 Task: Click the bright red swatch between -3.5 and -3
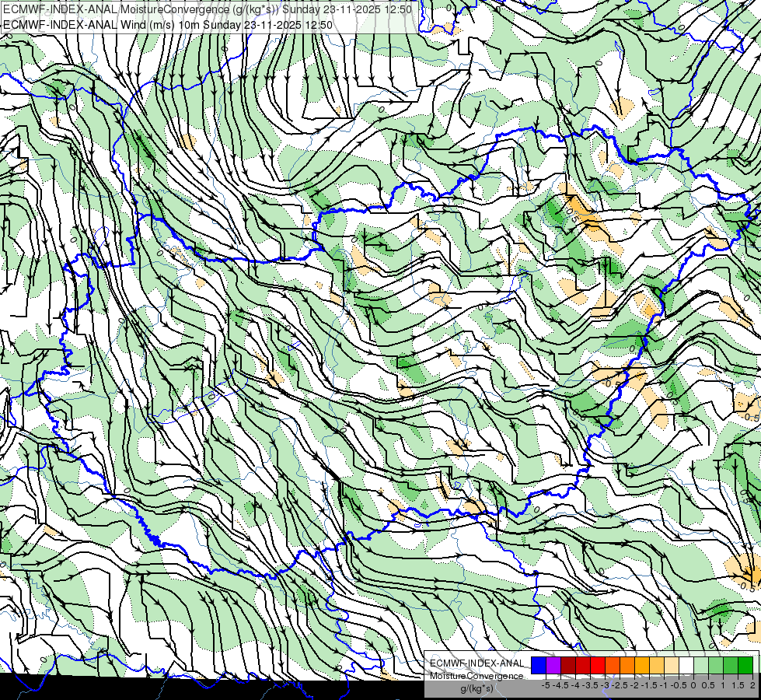[x=598, y=666]
